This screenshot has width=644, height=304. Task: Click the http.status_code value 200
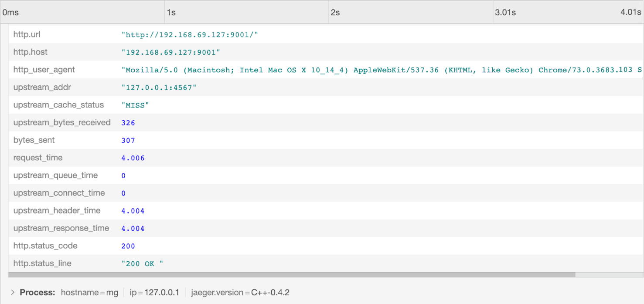(128, 246)
